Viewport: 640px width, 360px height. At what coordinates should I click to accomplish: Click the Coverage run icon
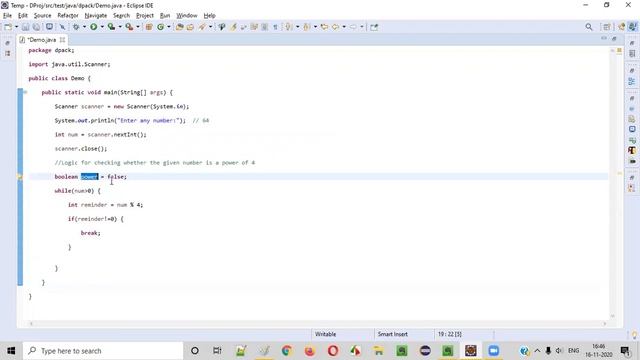tap(111, 27)
